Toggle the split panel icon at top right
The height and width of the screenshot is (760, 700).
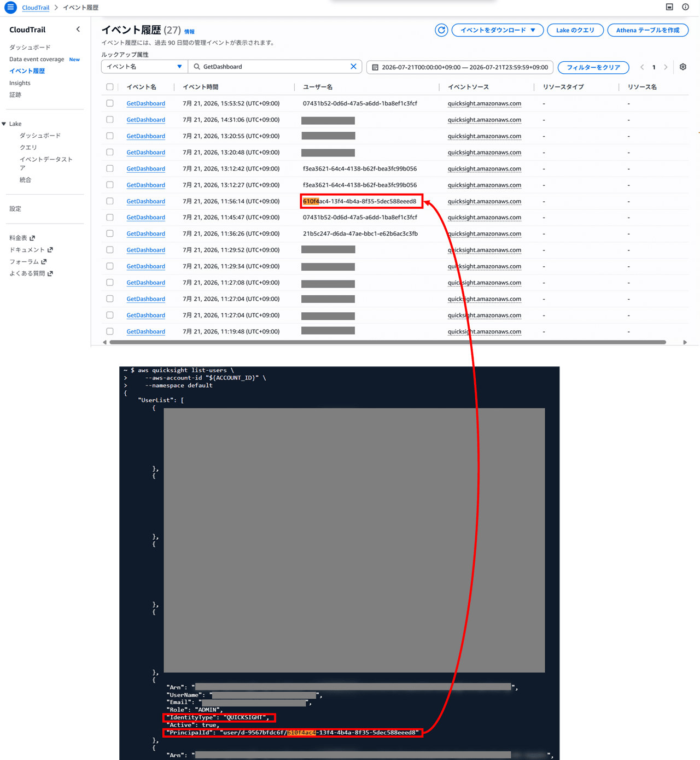click(x=669, y=7)
